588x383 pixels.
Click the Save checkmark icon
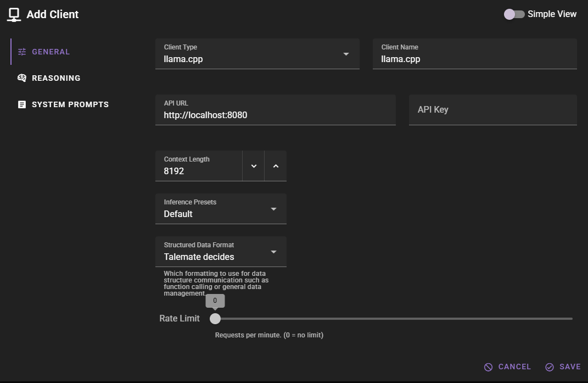point(549,367)
